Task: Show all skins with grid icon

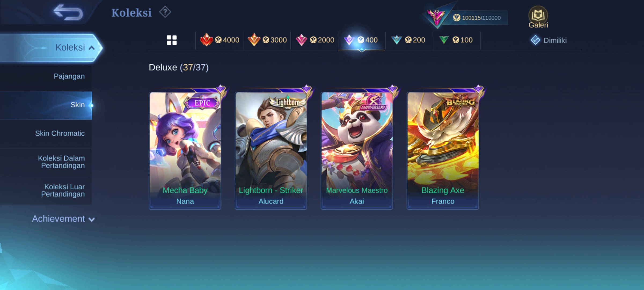Action: click(x=172, y=40)
